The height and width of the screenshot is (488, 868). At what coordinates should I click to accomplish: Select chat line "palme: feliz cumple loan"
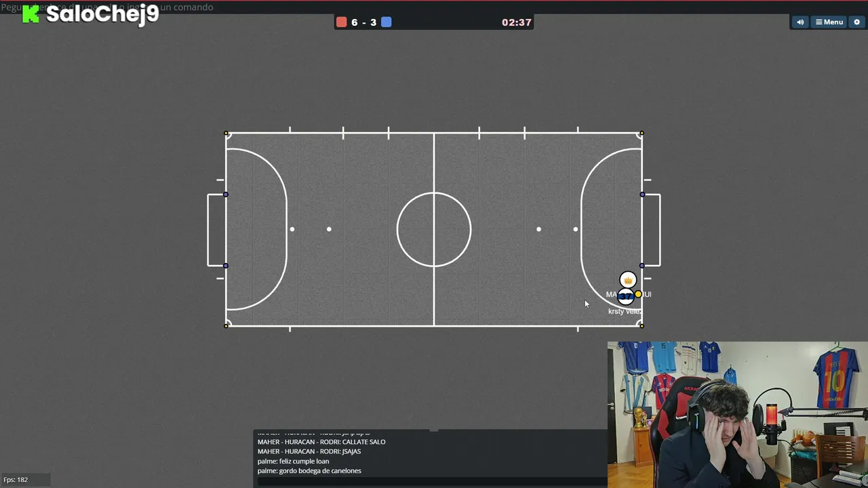point(293,461)
